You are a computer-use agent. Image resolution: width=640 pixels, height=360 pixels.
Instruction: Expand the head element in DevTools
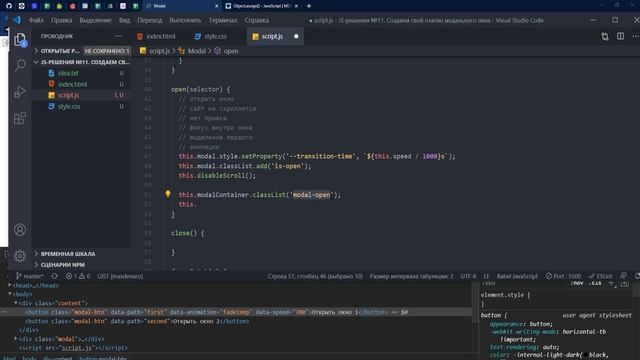point(10,285)
